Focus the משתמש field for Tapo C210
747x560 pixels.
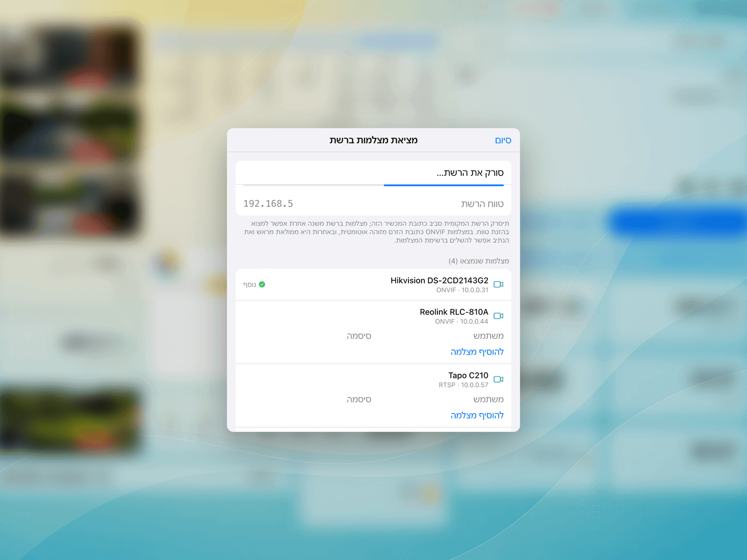click(x=441, y=399)
